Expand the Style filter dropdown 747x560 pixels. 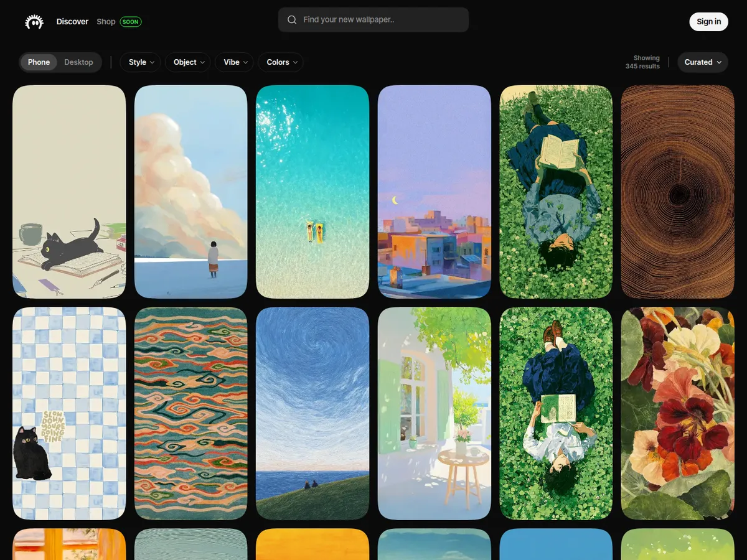click(x=141, y=62)
